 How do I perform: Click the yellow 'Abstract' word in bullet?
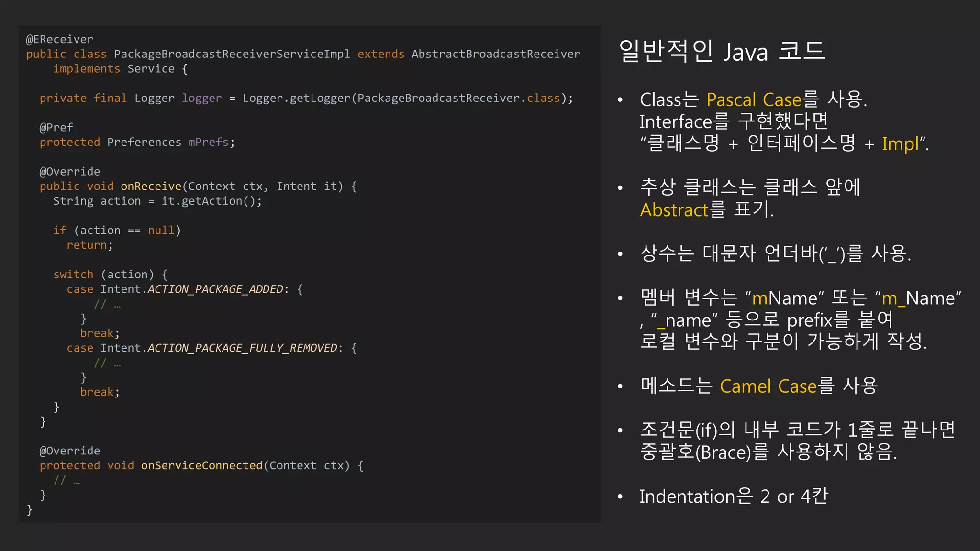674,210
